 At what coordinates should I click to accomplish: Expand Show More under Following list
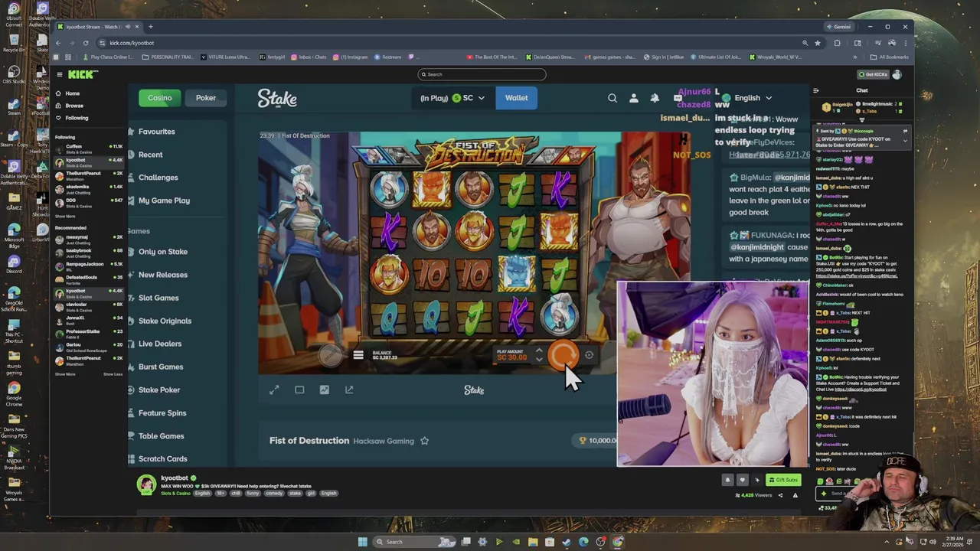click(x=65, y=217)
